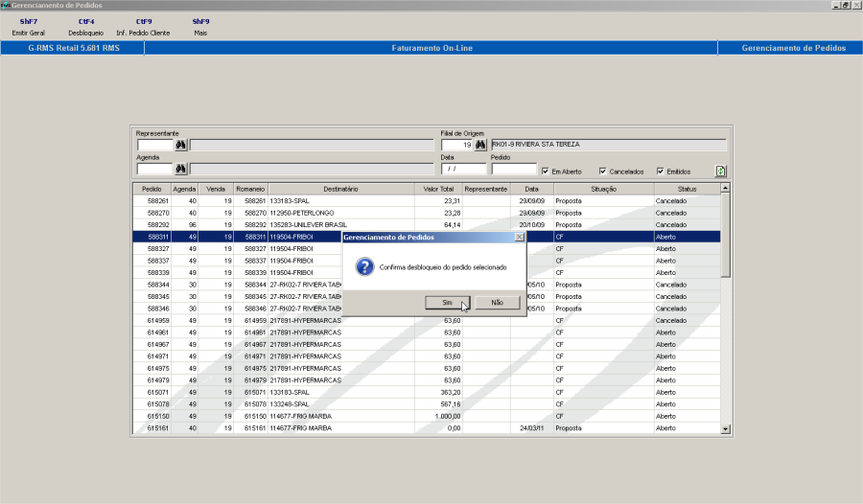This screenshot has width=863, height=504.
Task: Click the RK01-9 RIVIERA STA TEREZA field
Action: [608, 145]
